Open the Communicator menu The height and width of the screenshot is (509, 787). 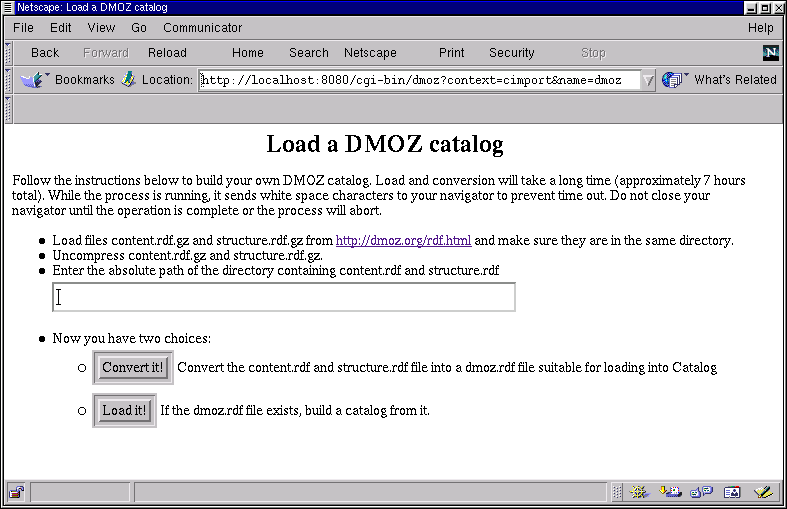[202, 28]
